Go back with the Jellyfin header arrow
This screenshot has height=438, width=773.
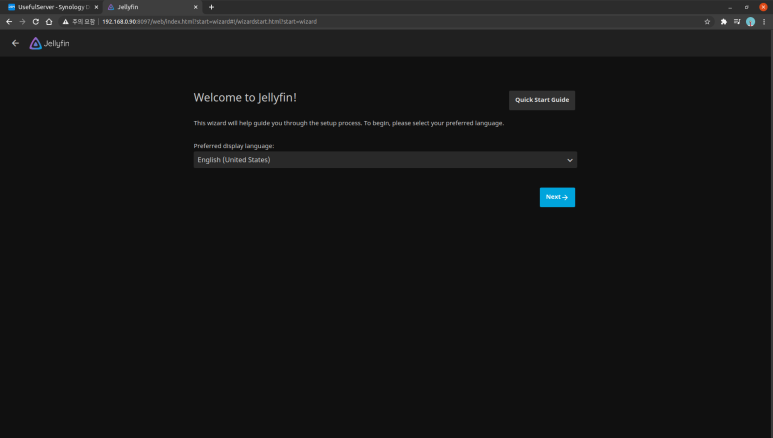tap(15, 43)
